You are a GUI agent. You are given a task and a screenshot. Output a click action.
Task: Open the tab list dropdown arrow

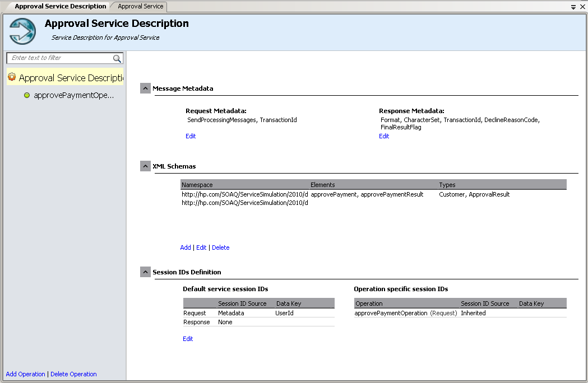coord(573,7)
